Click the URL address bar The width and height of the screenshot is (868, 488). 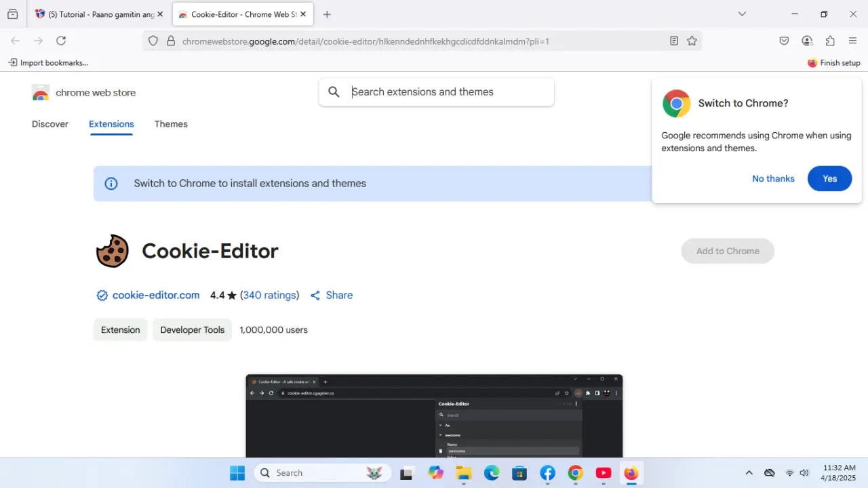point(422,41)
